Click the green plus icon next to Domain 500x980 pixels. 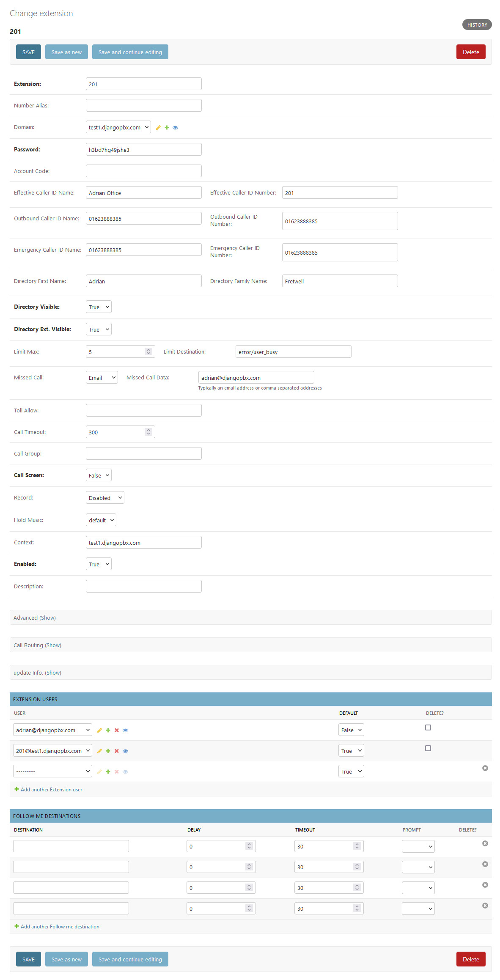point(167,128)
